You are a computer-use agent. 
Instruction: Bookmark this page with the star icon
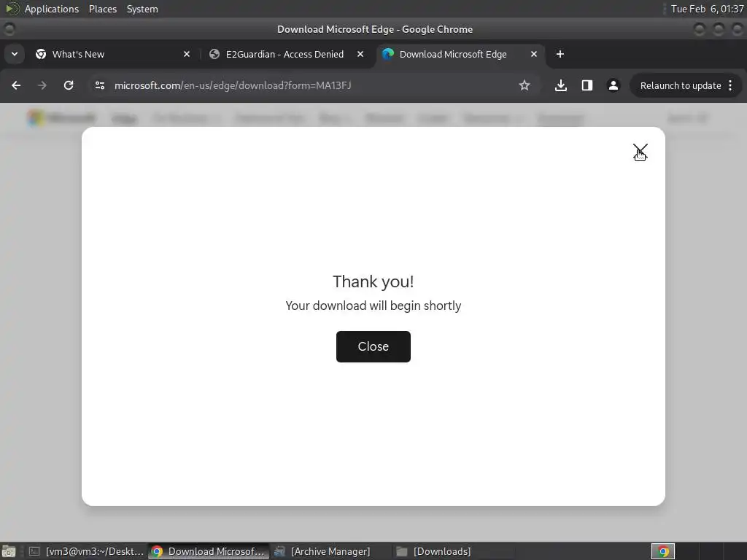coord(524,85)
